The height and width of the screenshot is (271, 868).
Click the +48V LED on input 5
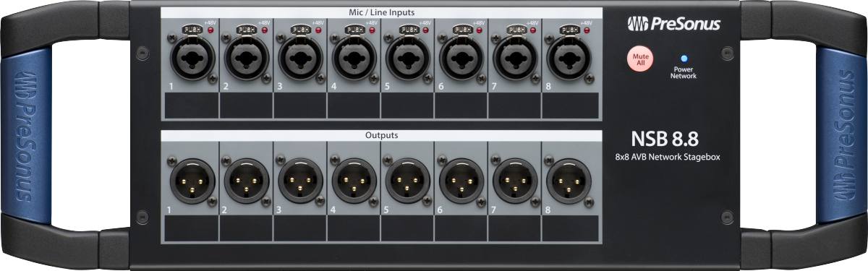tap(426, 30)
